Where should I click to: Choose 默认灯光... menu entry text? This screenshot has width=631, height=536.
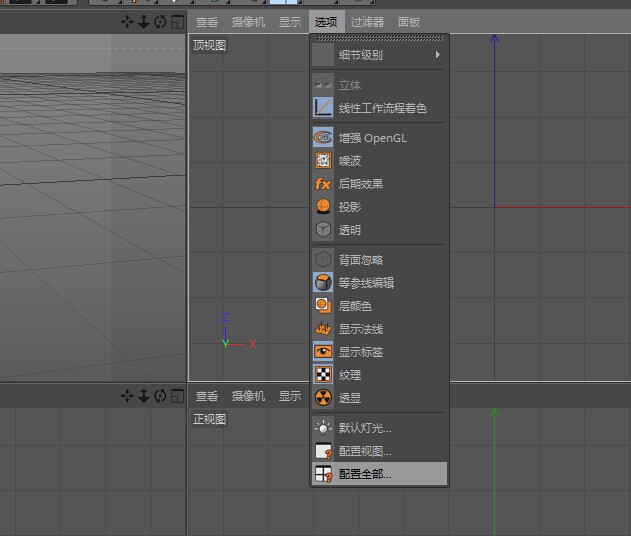(x=365, y=428)
